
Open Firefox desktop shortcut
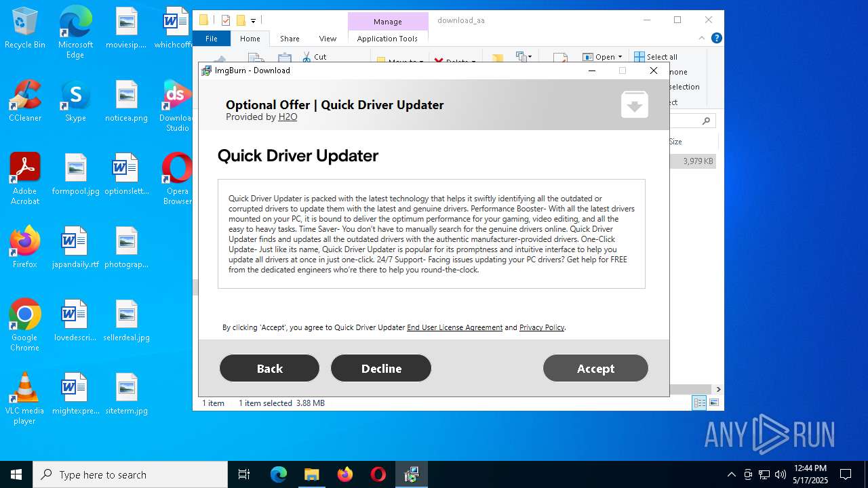click(x=25, y=248)
